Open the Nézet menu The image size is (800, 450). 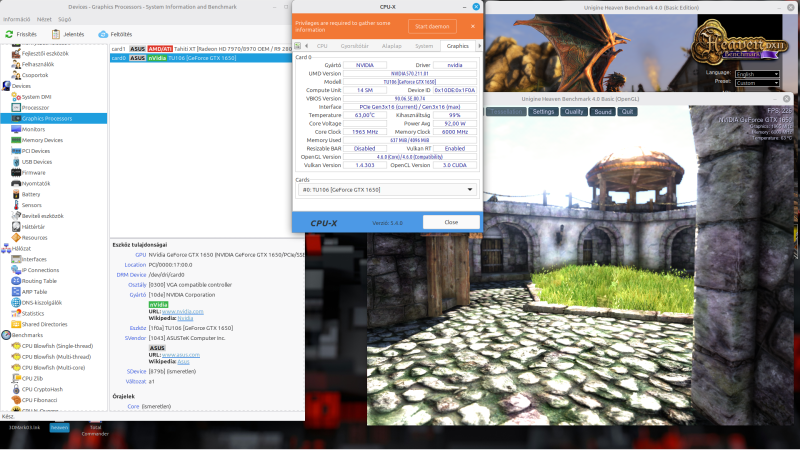pyautogui.click(x=44, y=19)
